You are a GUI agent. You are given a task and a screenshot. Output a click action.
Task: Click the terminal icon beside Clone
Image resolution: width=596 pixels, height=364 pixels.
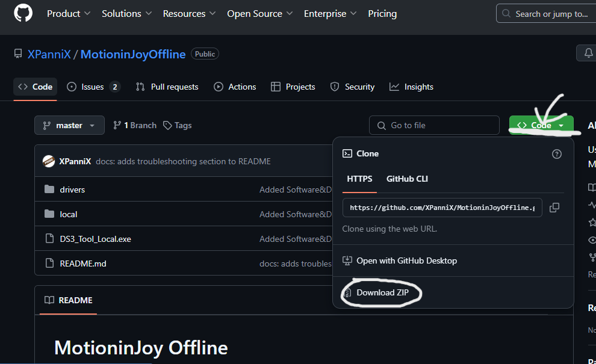click(x=347, y=153)
